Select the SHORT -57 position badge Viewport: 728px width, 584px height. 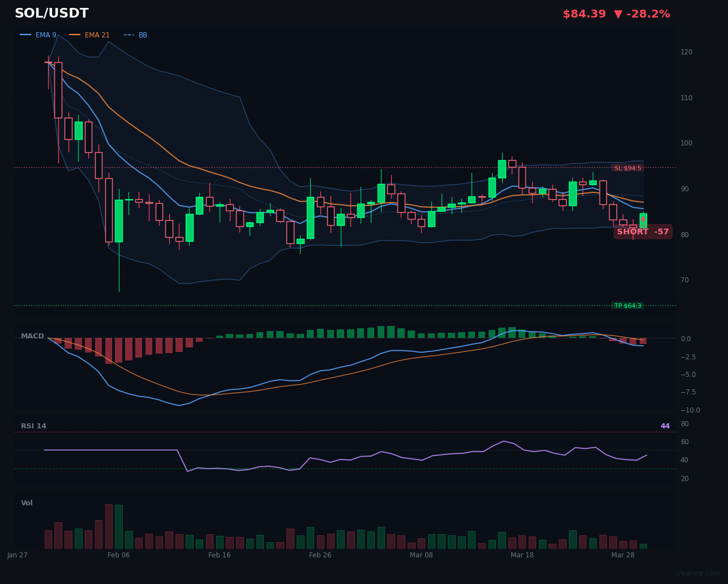coord(643,231)
